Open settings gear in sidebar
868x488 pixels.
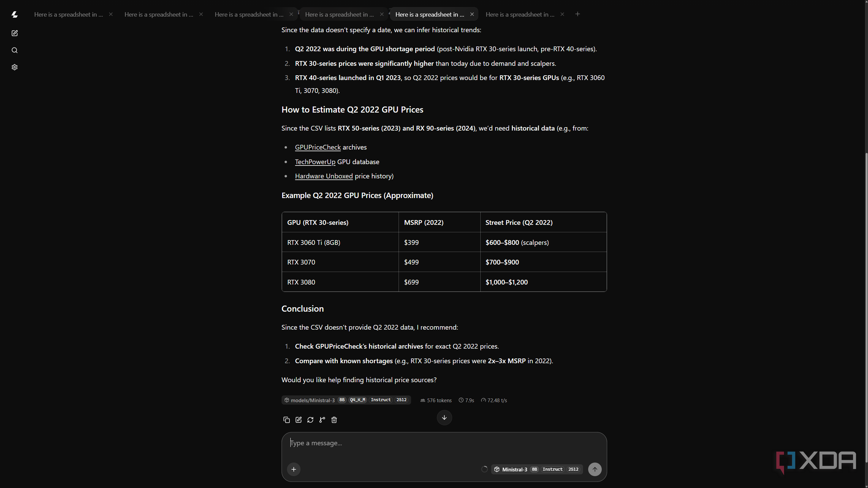[x=15, y=67]
